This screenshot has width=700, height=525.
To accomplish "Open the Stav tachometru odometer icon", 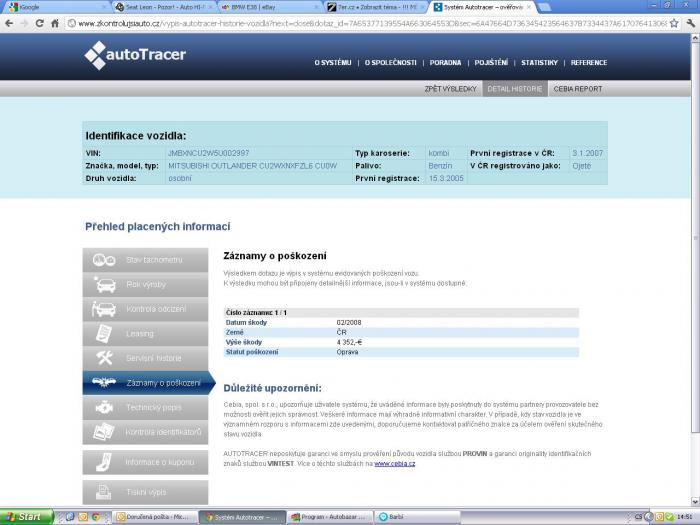I will [x=104, y=260].
